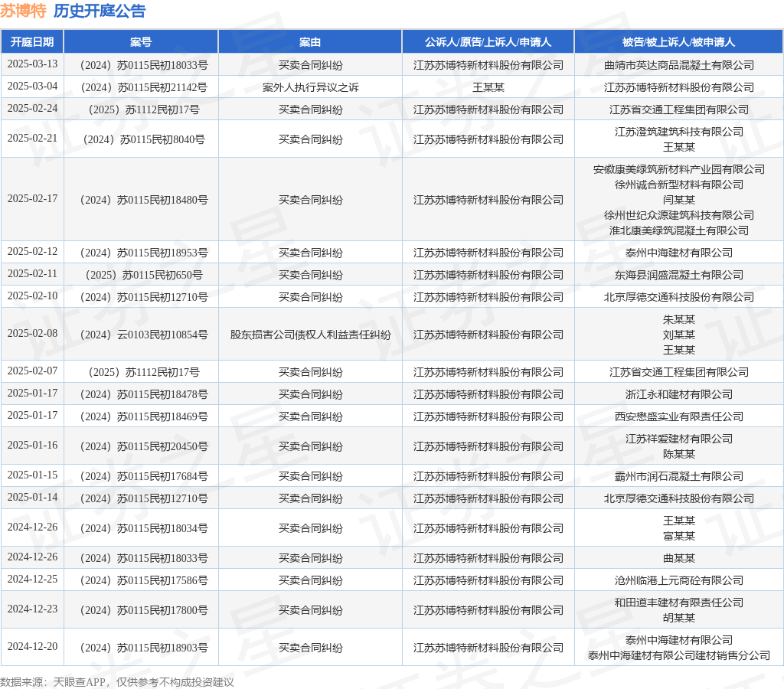This screenshot has width=784, height=689.
Task: Select the date 2025-02-24
Action: 32,108
